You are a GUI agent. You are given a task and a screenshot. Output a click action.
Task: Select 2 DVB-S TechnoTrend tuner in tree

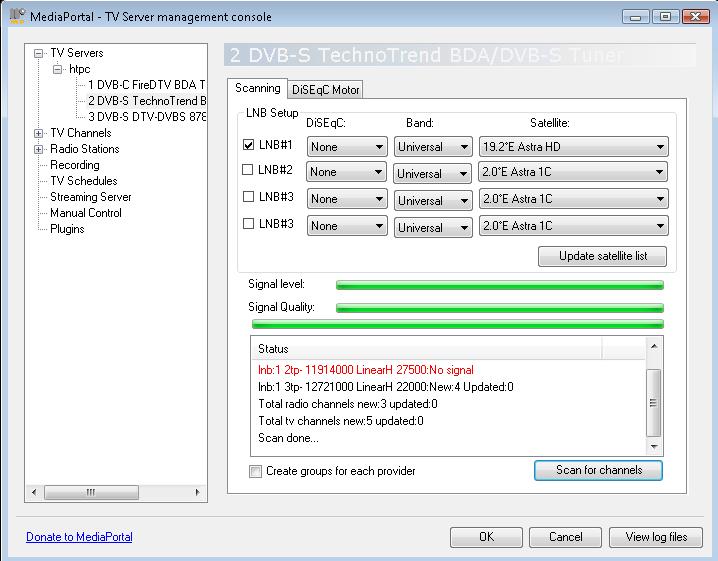(x=147, y=101)
